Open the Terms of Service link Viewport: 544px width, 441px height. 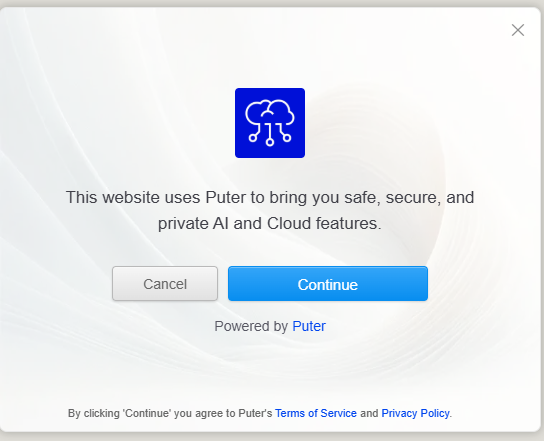[316, 413]
